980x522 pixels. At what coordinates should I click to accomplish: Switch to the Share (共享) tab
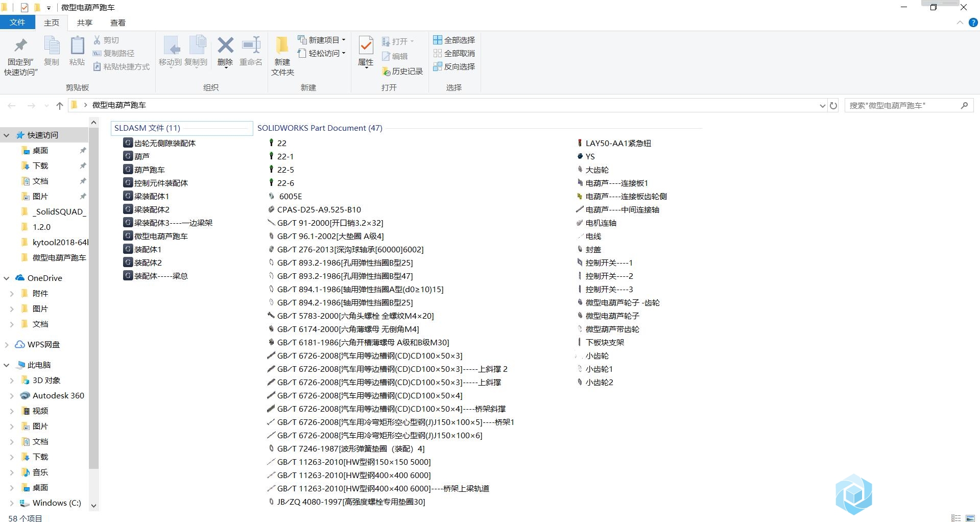click(x=85, y=22)
